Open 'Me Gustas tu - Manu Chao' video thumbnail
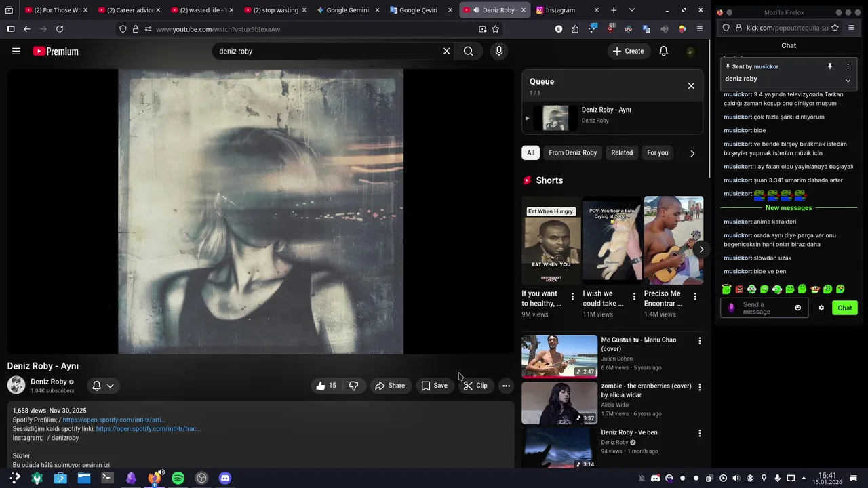Viewport: 868px width, 488px height. point(559,357)
